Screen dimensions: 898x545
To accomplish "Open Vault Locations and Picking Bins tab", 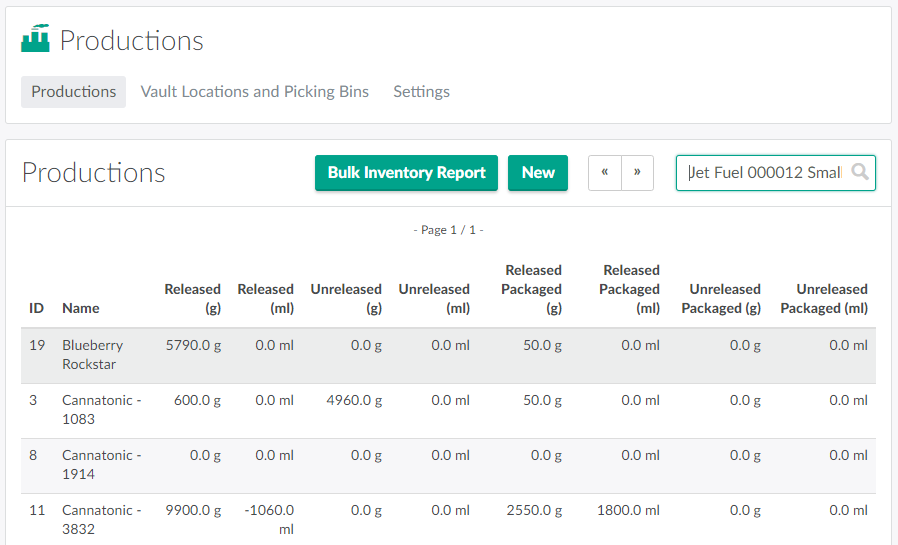I will click(x=254, y=91).
